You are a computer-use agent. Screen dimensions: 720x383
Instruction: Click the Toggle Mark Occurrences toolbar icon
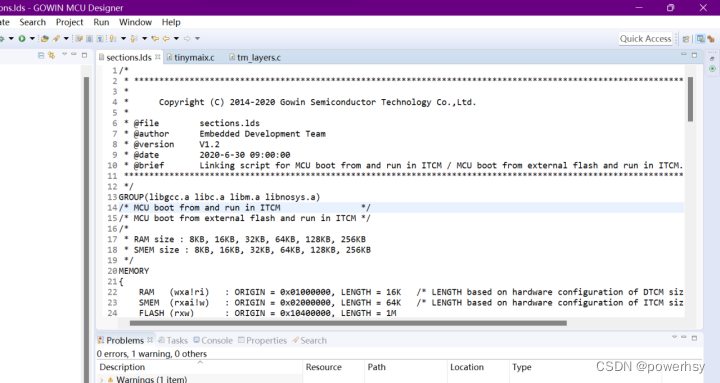pos(79,39)
